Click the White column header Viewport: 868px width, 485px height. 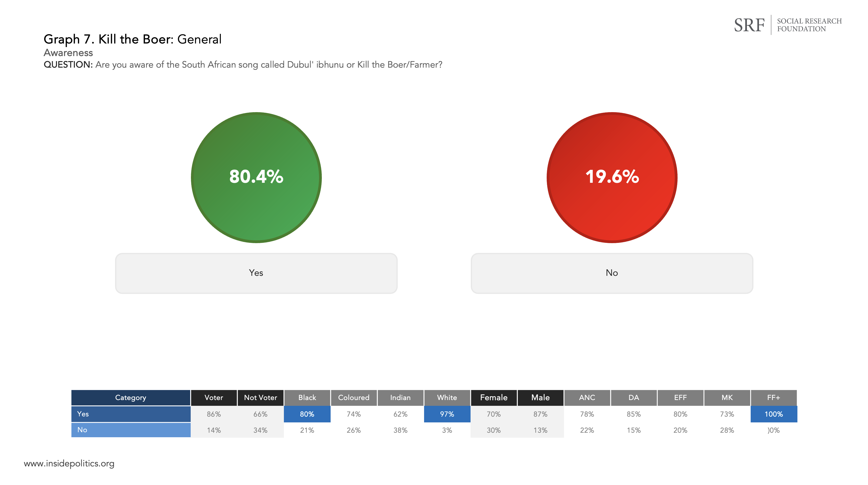click(447, 398)
